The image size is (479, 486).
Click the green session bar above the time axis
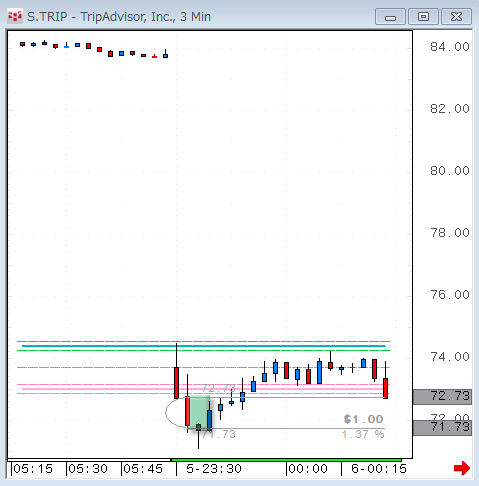point(286,460)
